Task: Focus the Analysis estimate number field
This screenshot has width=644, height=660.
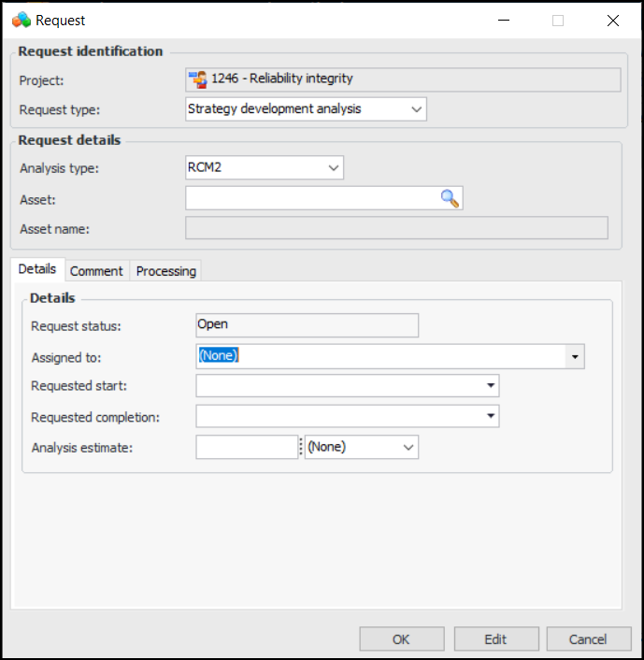Action: [x=246, y=447]
